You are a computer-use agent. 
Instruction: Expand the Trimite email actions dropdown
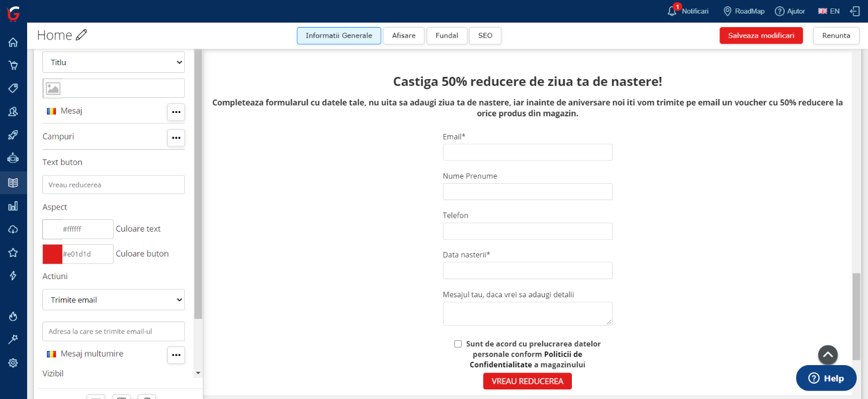(114, 300)
